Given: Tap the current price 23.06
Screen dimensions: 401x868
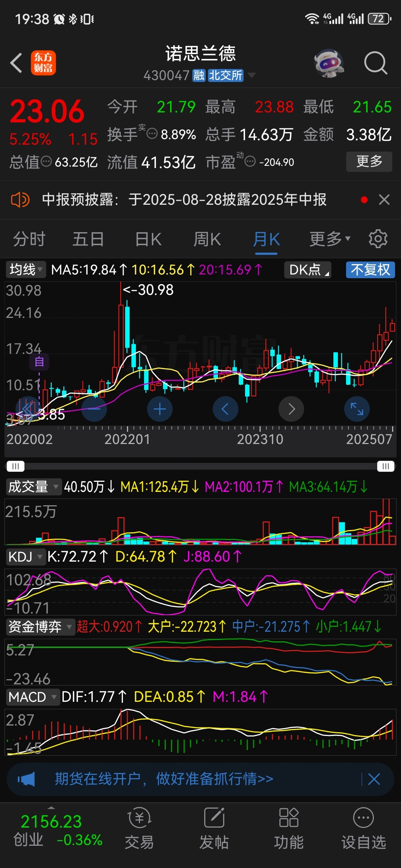Looking at the screenshot, I should [x=47, y=111].
